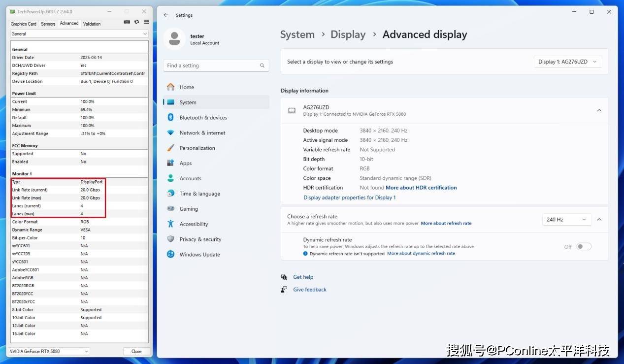Click the Privacy & security shield icon
The image size is (624, 364).
coord(170,239)
